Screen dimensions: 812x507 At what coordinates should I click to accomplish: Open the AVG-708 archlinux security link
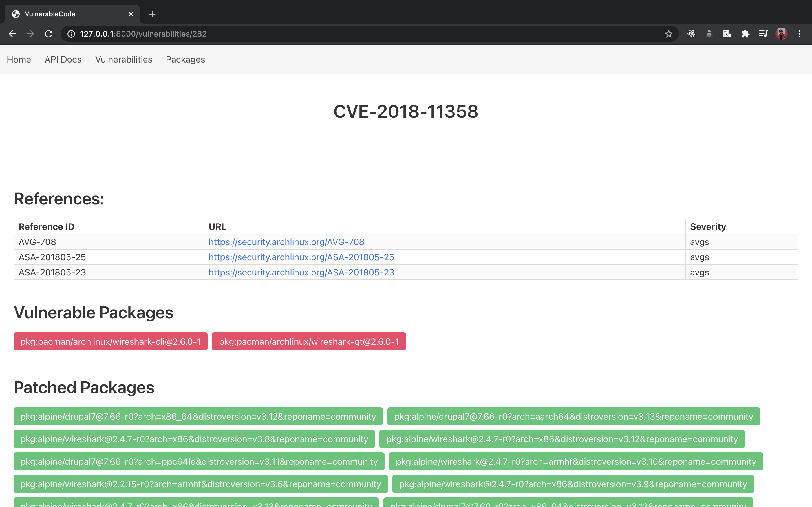click(x=286, y=242)
